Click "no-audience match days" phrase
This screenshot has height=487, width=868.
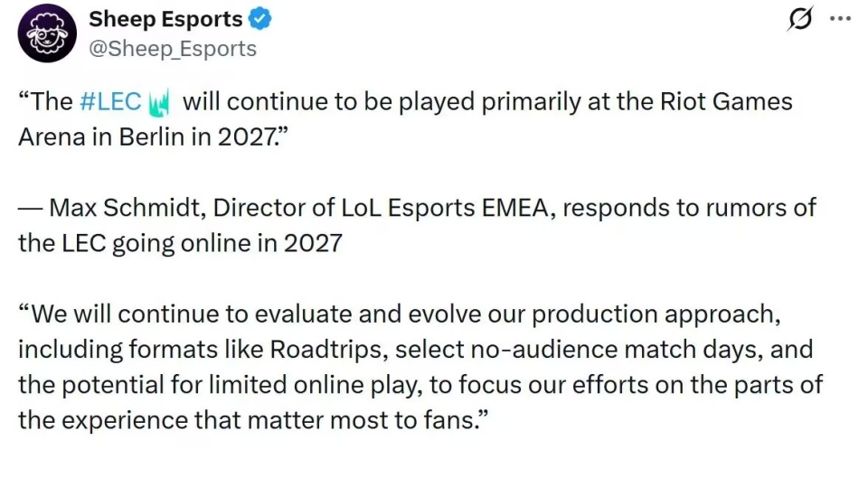pos(588,350)
